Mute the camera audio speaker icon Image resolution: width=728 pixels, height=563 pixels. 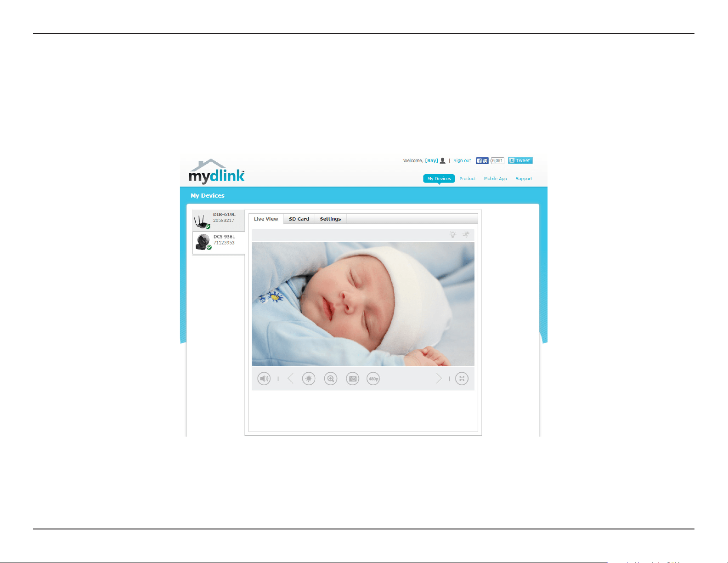(264, 379)
